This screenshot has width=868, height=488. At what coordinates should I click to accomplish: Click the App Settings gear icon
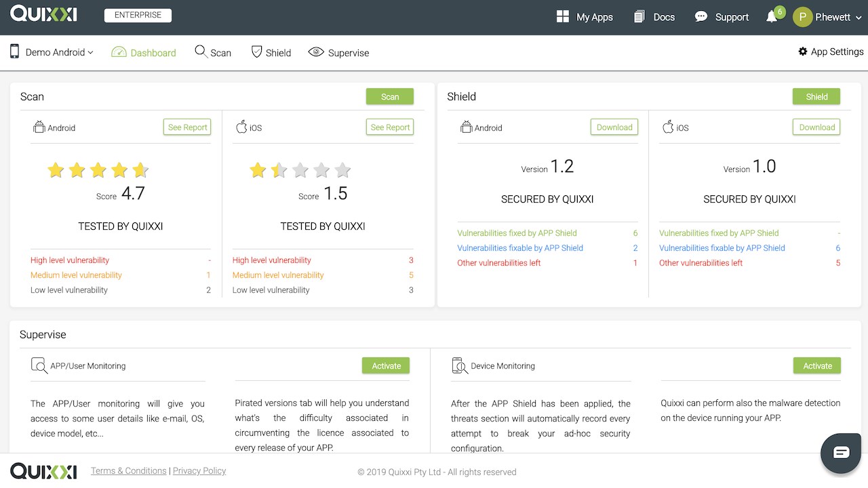pos(803,52)
